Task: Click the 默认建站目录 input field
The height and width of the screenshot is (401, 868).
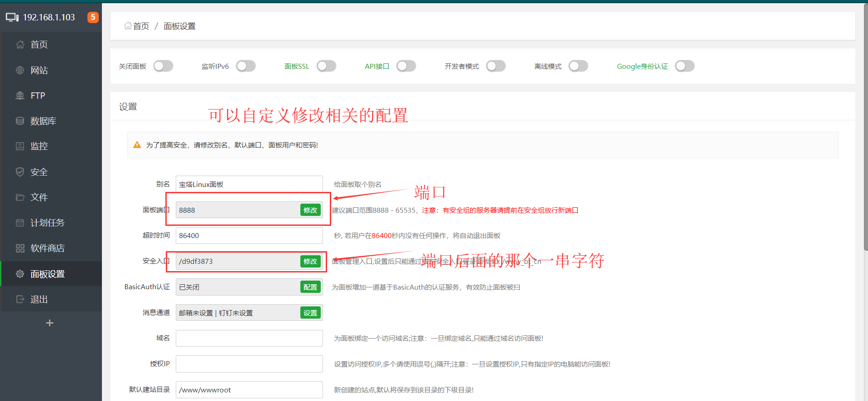Action: 249,390
